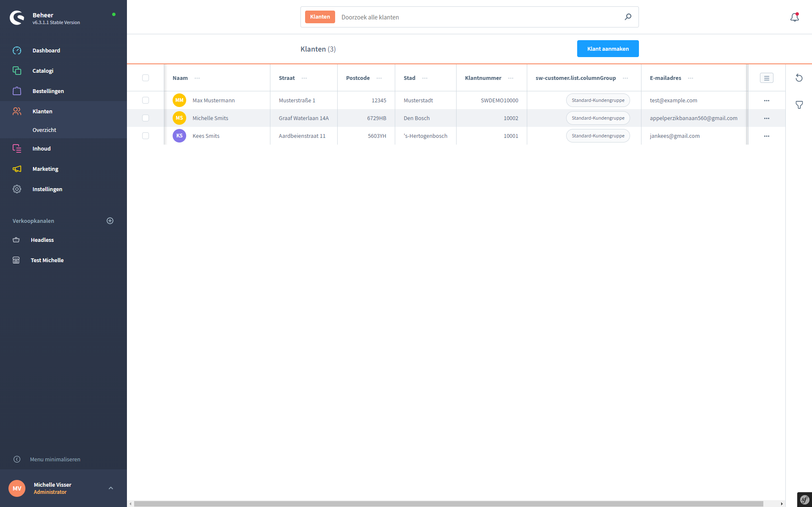Open the Kees Smits customer link

[x=206, y=136]
